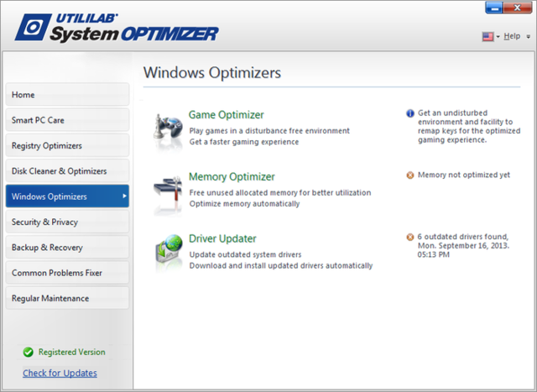Click 'Download and install updated drivers automatically' text

click(281, 265)
